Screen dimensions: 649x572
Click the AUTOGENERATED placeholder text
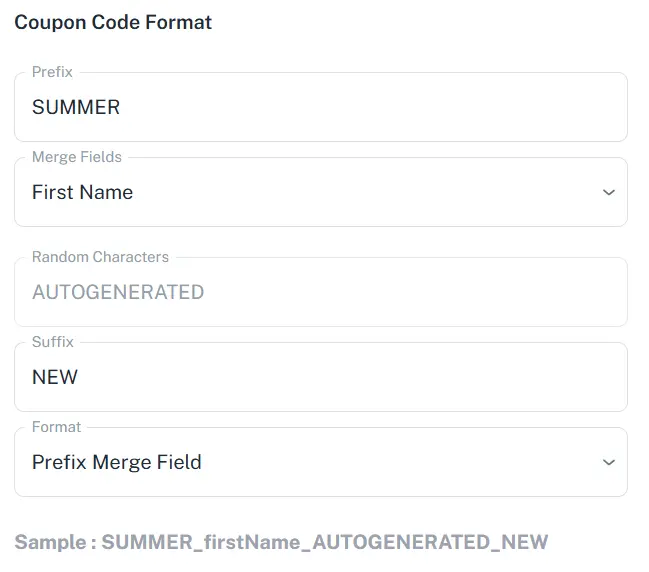point(118,292)
